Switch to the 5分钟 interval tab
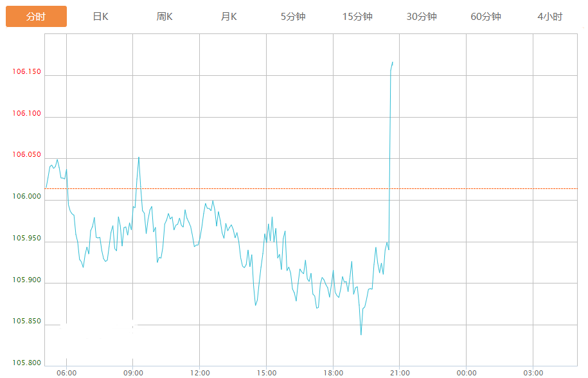588x378 pixels. tap(293, 17)
